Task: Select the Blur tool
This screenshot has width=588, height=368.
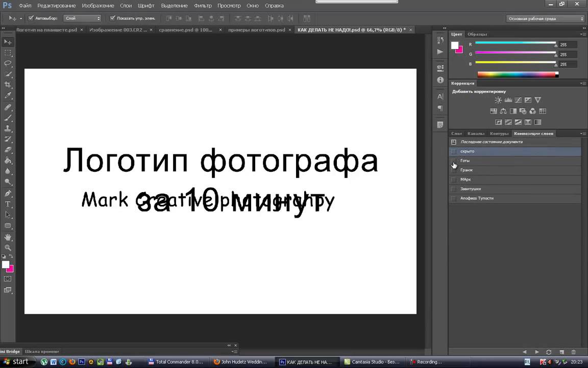Action: [8, 171]
